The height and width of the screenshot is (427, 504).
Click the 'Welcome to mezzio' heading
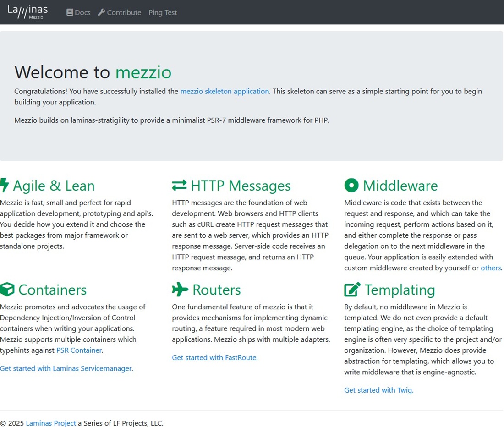pos(93,72)
